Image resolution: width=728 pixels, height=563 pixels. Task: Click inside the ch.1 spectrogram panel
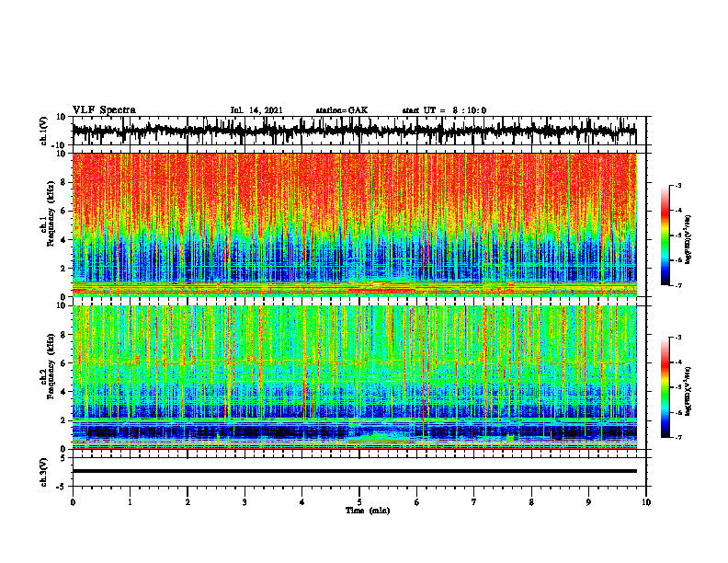pyautogui.click(x=354, y=224)
